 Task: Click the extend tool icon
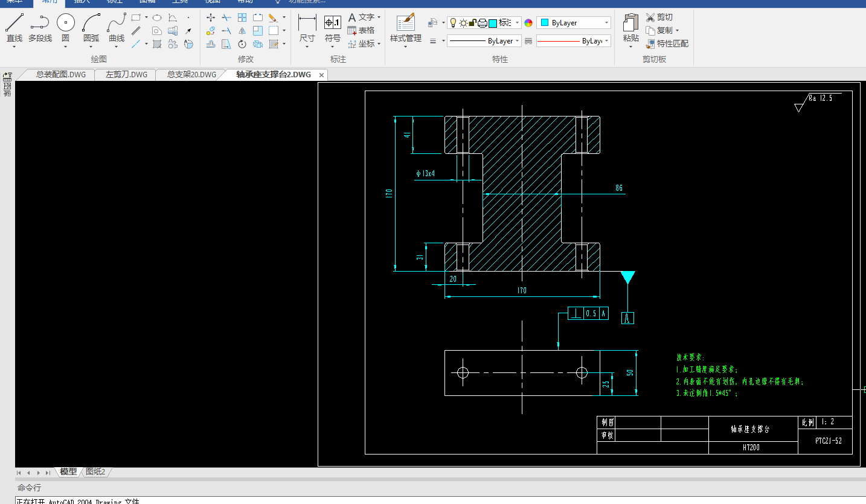226,31
